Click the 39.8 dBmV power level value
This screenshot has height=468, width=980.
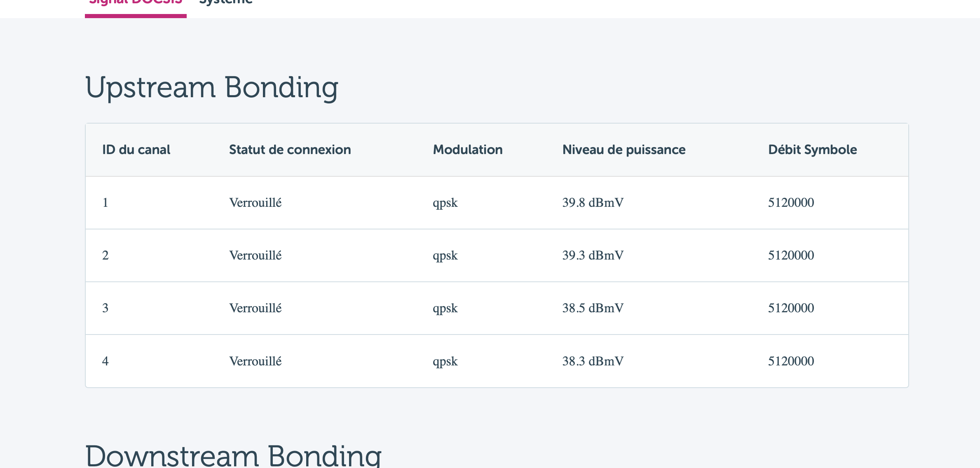593,203
